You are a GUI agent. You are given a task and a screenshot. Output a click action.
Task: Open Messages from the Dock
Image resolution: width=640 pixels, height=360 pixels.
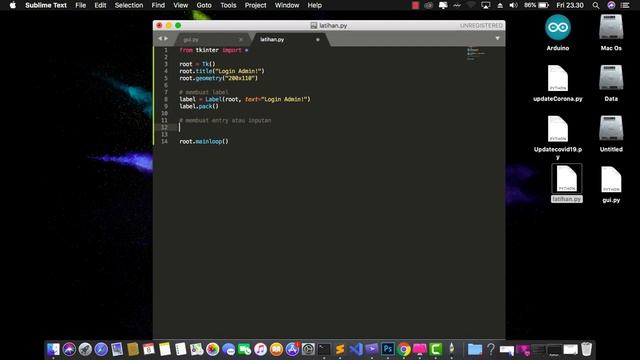[229, 349]
